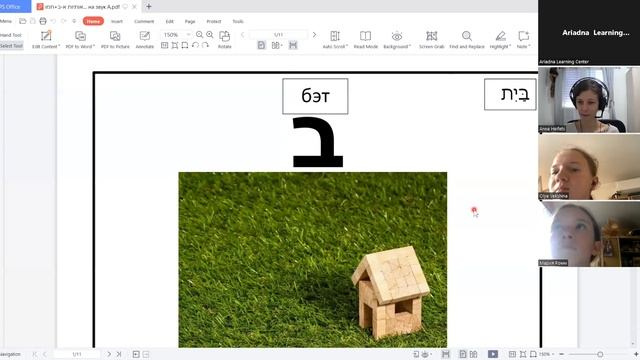Image resolution: width=640 pixels, height=360 pixels.
Task: Zoom out using the magnifier minus icon
Action: (x=199, y=35)
